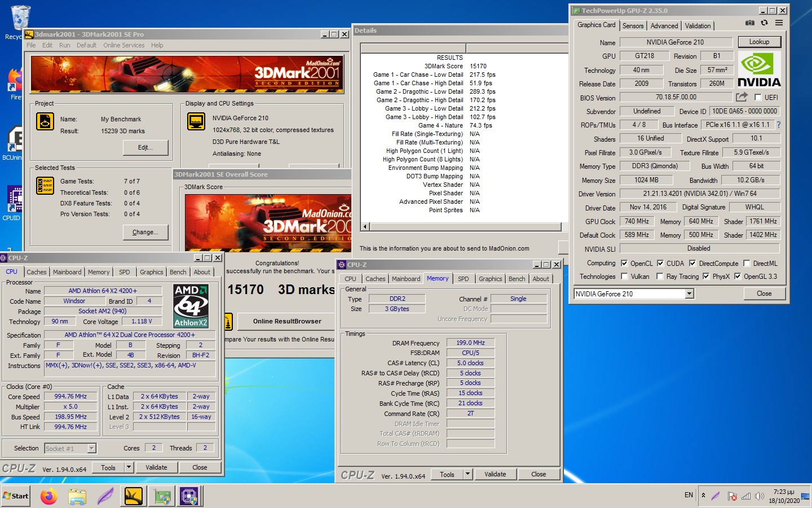Switch to GPU-Z taskbar button
The height and width of the screenshot is (508, 812).
click(x=162, y=497)
